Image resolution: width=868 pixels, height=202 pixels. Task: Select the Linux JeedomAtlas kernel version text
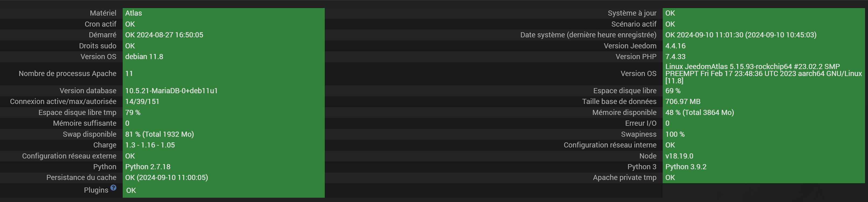coord(764,73)
